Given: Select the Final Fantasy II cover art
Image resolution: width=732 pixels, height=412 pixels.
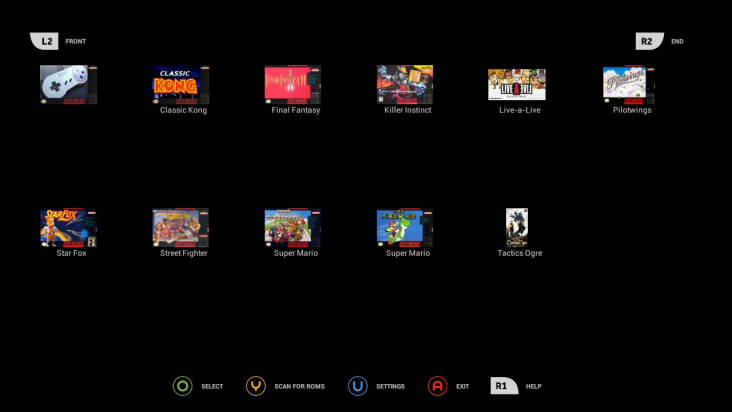Looking at the screenshot, I should tap(293, 84).
